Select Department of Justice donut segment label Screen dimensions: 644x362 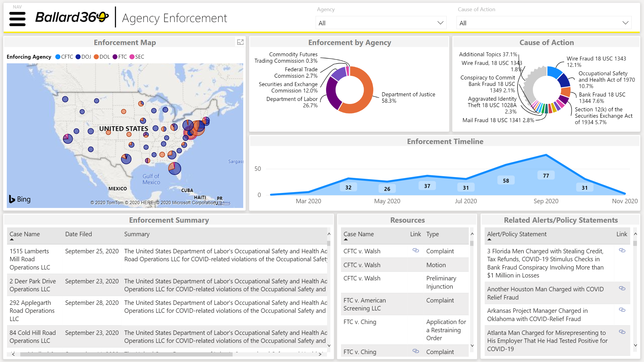point(408,97)
